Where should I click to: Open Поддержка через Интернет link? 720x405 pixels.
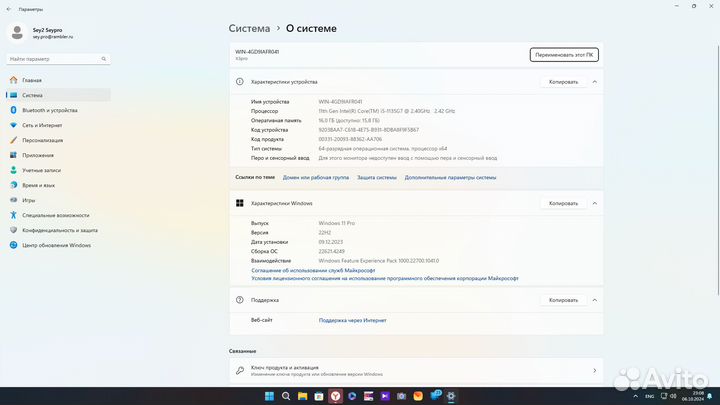click(x=352, y=321)
